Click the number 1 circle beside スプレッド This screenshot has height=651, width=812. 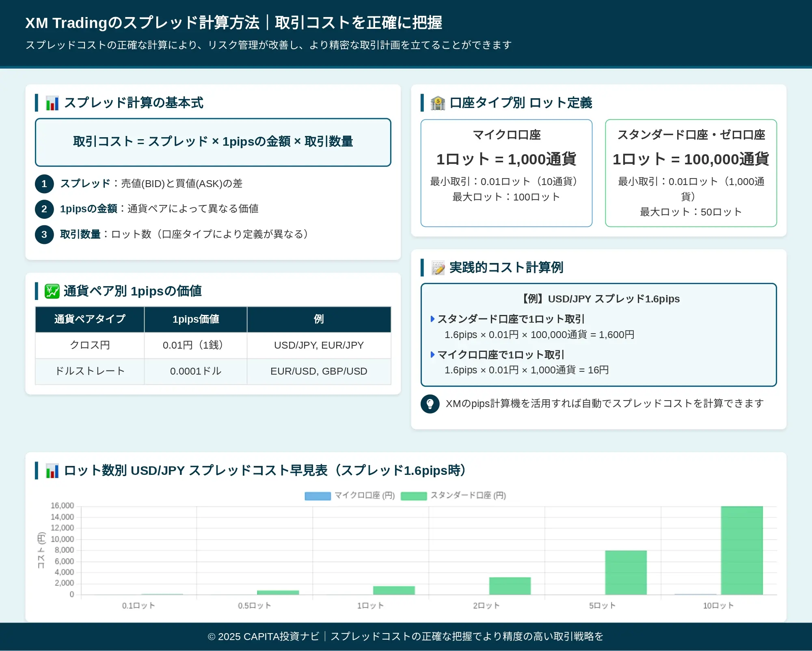tap(44, 184)
